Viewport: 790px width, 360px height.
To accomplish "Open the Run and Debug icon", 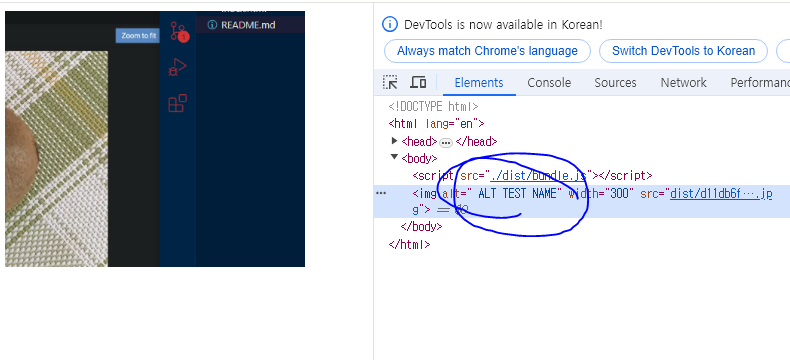I will (177, 67).
